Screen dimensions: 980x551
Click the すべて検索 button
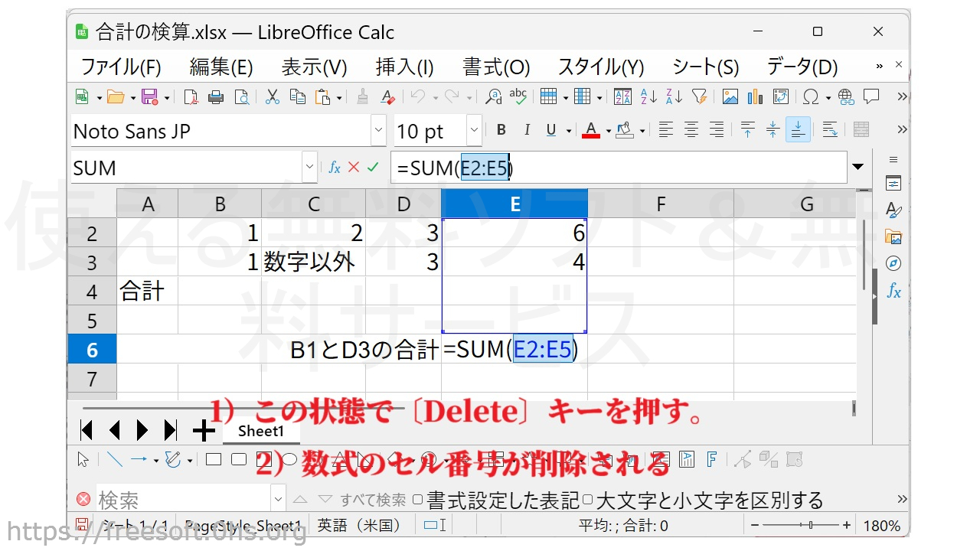click(x=373, y=500)
